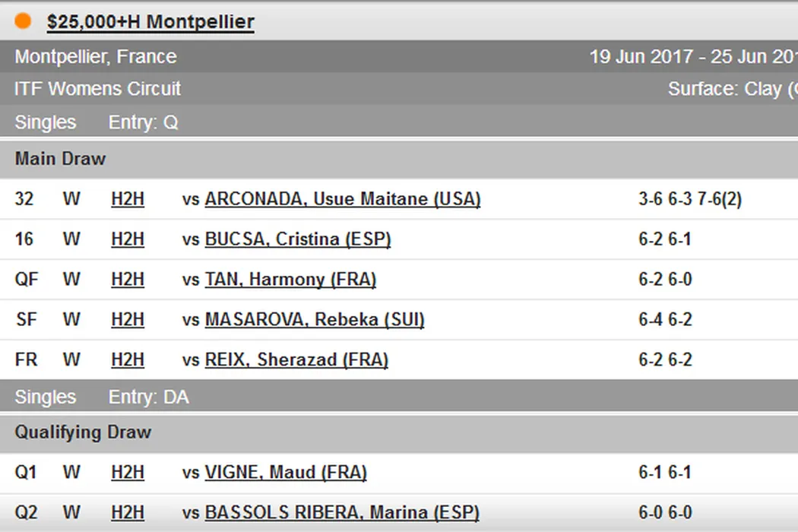Click the Singles Entry: DA row
Image resolution: width=798 pixels, height=532 pixels.
click(x=102, y=397)
